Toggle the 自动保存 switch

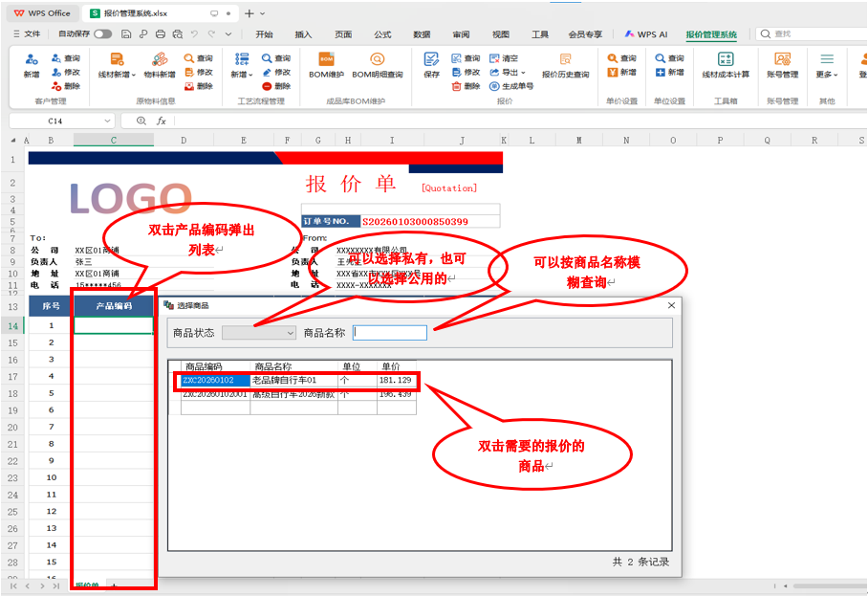[x=103, y=33]
